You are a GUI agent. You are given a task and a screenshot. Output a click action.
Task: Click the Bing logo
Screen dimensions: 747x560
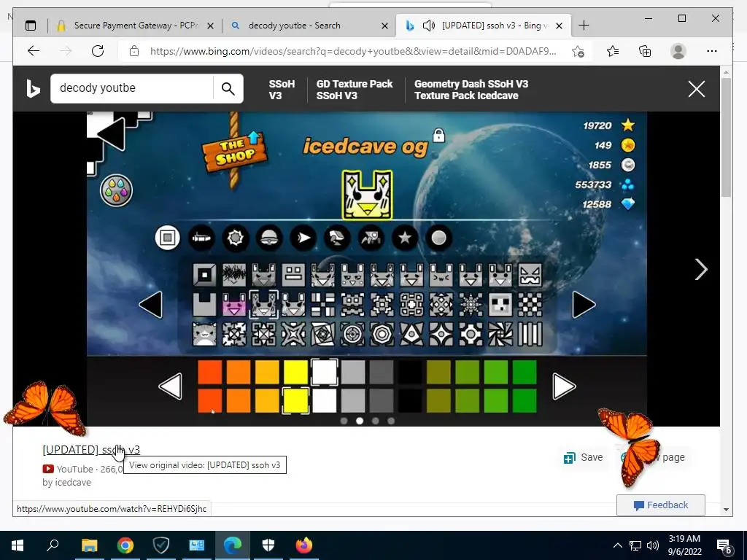click(x=32, y=88)
